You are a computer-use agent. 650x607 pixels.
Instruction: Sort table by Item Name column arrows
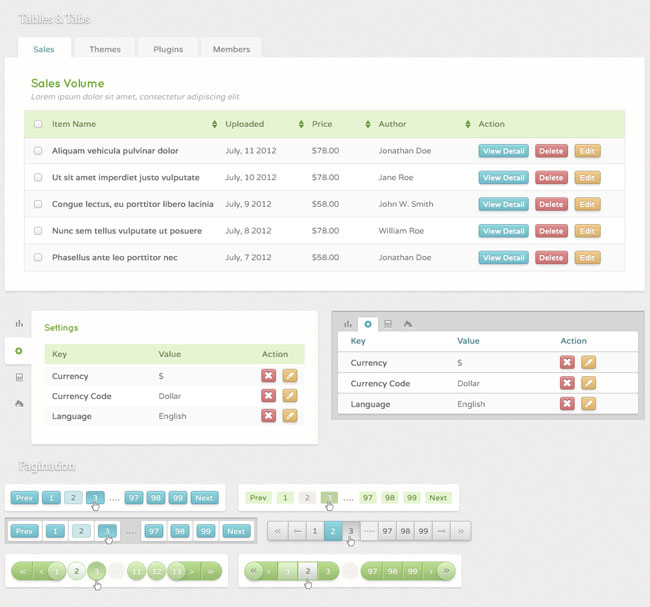214,125
